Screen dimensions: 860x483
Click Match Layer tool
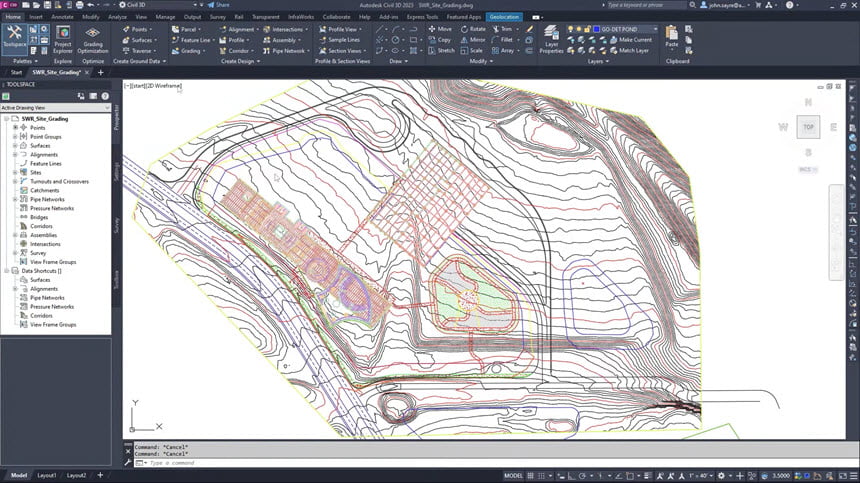629,50
